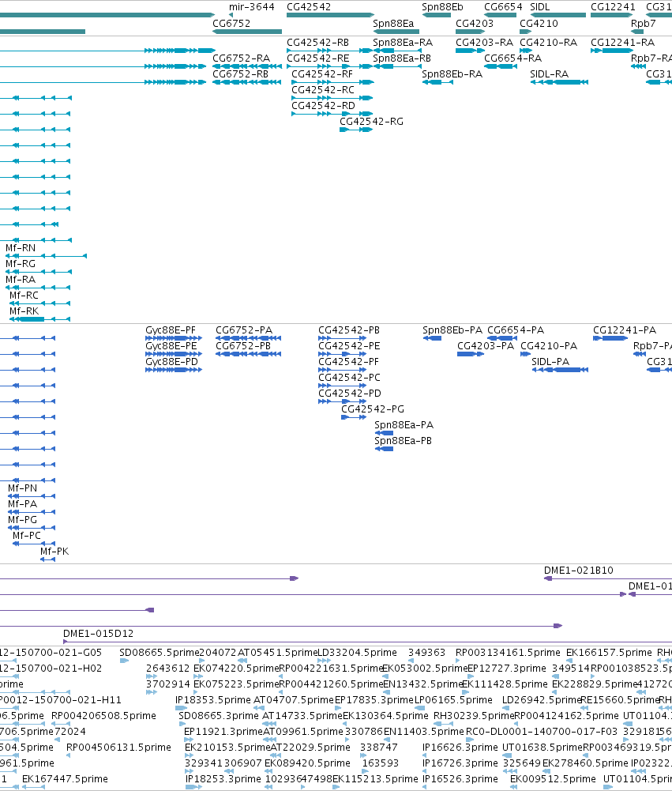Click the RP004506131.5prime EST label

coord(118,747)
